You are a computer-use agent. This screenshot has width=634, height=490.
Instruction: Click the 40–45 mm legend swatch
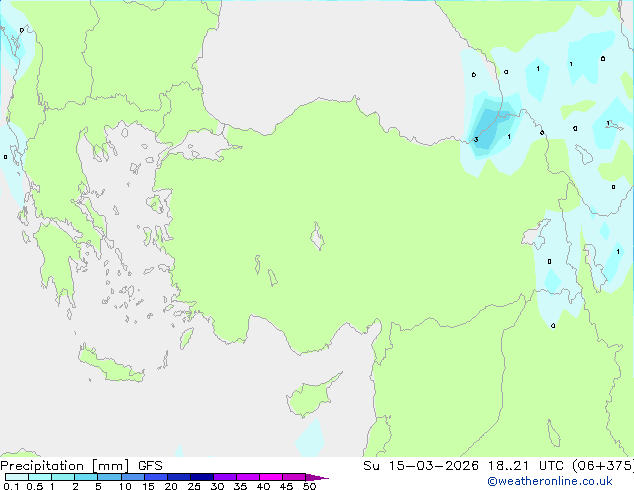[271, 477]
